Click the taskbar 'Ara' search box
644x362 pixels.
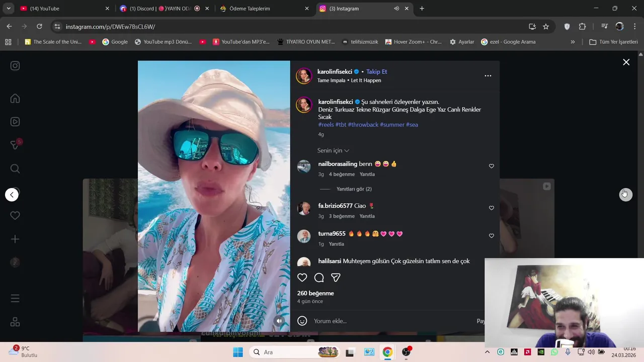pos(295,352)
